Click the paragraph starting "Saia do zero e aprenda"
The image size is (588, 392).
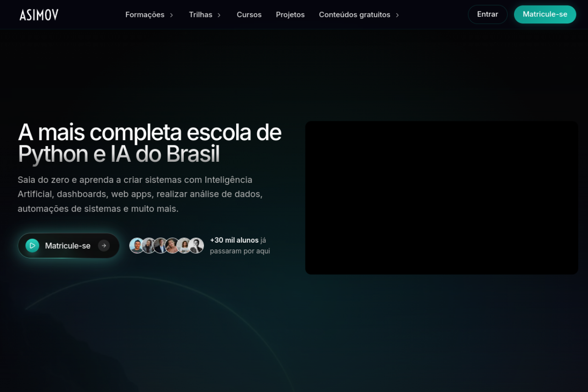tap(140, 194)
